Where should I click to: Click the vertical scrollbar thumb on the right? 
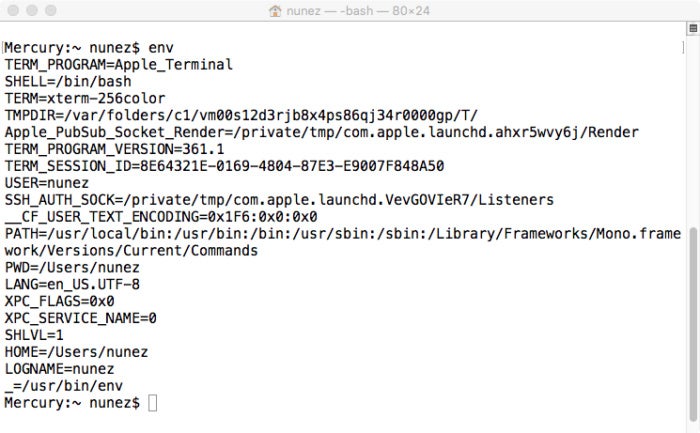pyautogui.click(x=693, y=324)
